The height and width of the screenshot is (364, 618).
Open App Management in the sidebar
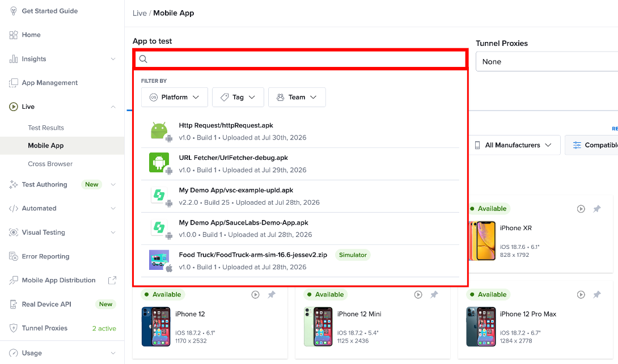50,83
